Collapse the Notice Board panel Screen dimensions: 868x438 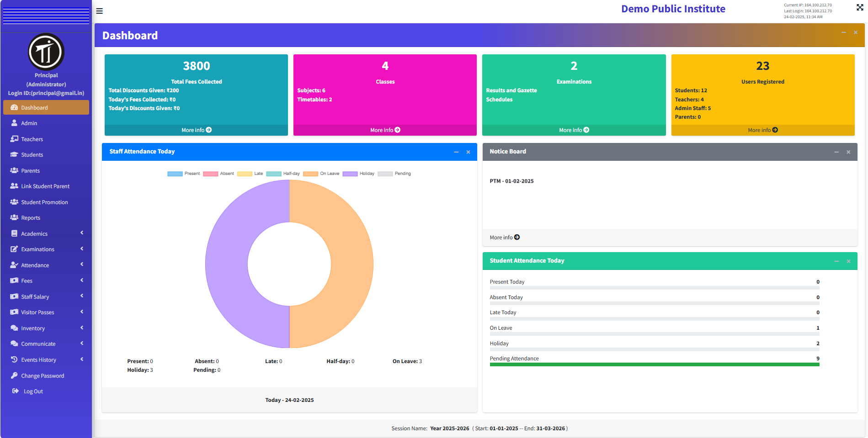click(836, 152)
